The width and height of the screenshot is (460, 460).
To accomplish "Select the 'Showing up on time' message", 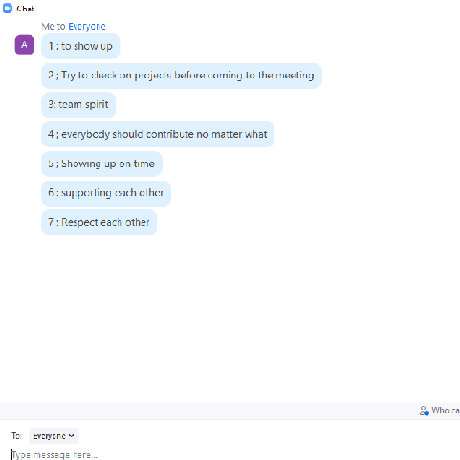I will pos(102,164).
